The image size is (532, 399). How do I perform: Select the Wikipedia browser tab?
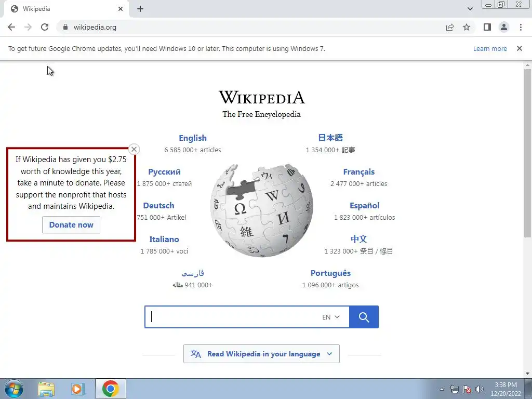pos(66,9)
